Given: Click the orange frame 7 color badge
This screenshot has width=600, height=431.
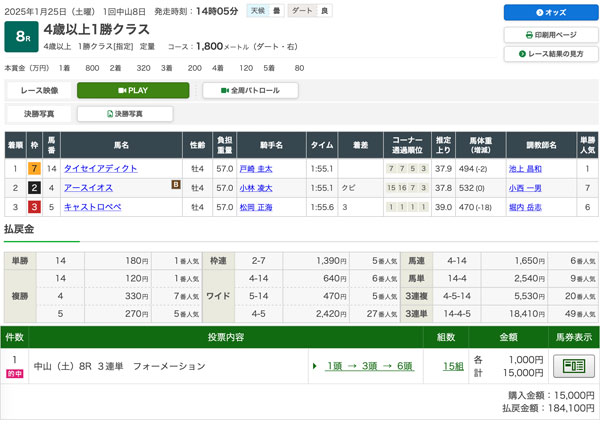Looking at the screenshot, I should (x=34, y=169).
